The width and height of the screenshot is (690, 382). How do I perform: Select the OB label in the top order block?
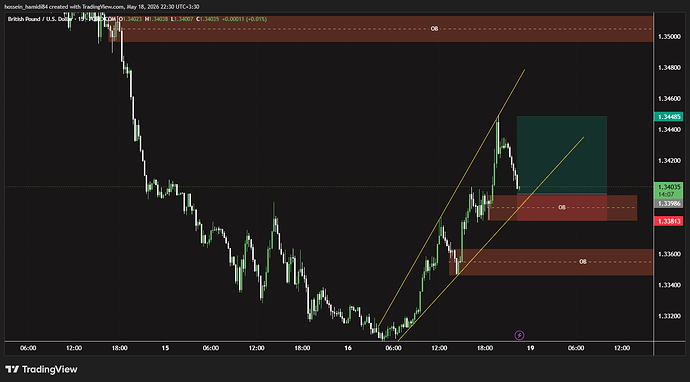[x=434, y=29]
